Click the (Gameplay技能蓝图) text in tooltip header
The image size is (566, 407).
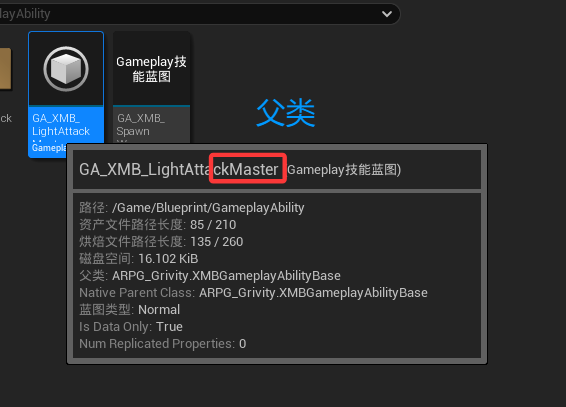[344, 169]
